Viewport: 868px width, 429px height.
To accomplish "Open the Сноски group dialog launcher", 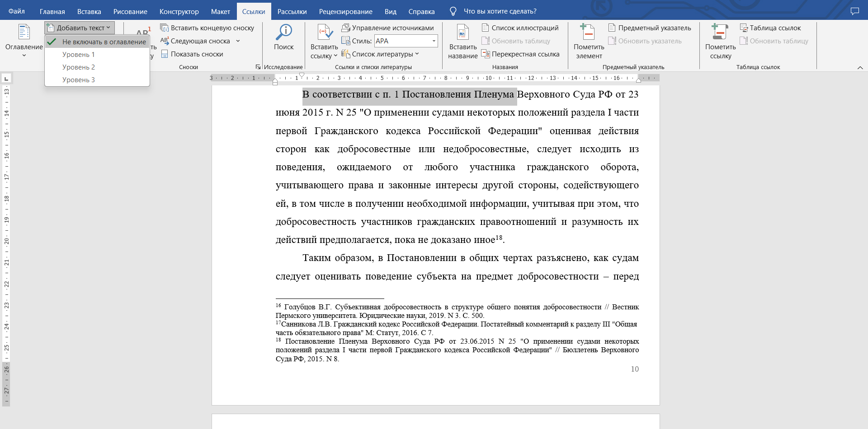I will [258, 67].
